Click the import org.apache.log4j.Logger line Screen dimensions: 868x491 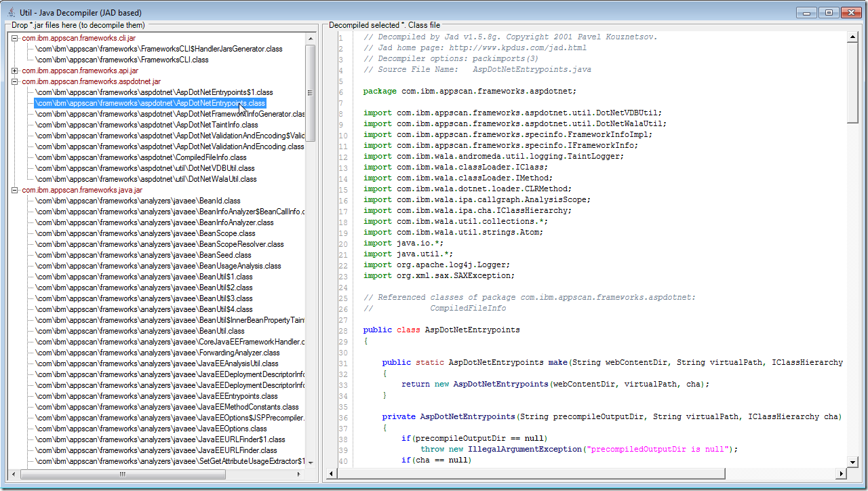point(436,264)
